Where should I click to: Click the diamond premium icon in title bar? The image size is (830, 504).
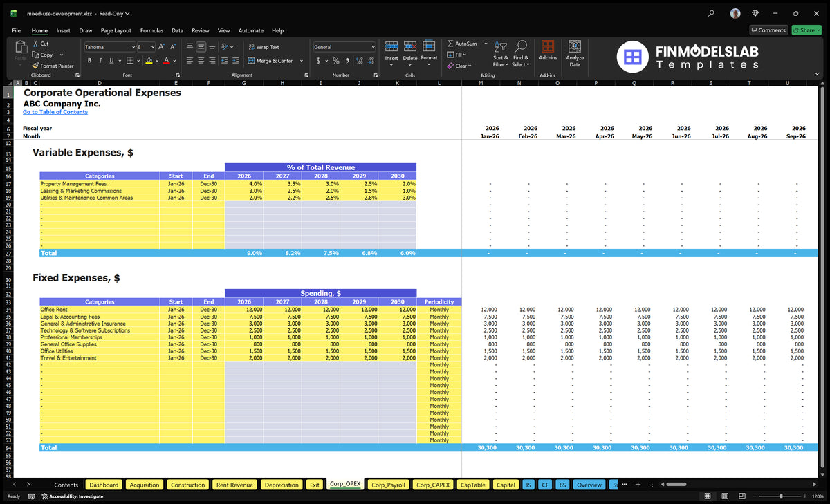[x=755, y=13]
